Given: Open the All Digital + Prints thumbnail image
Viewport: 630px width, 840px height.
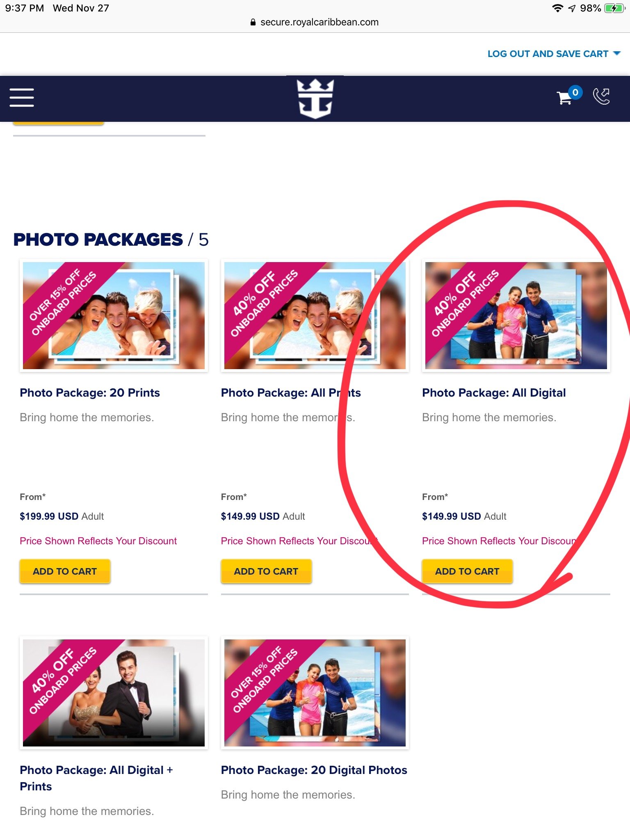Looking at the screenshot, I should 114,693.
